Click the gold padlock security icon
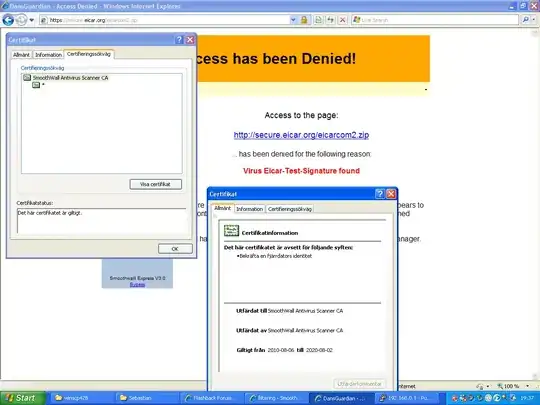540x405 pixels. [304, 20]
